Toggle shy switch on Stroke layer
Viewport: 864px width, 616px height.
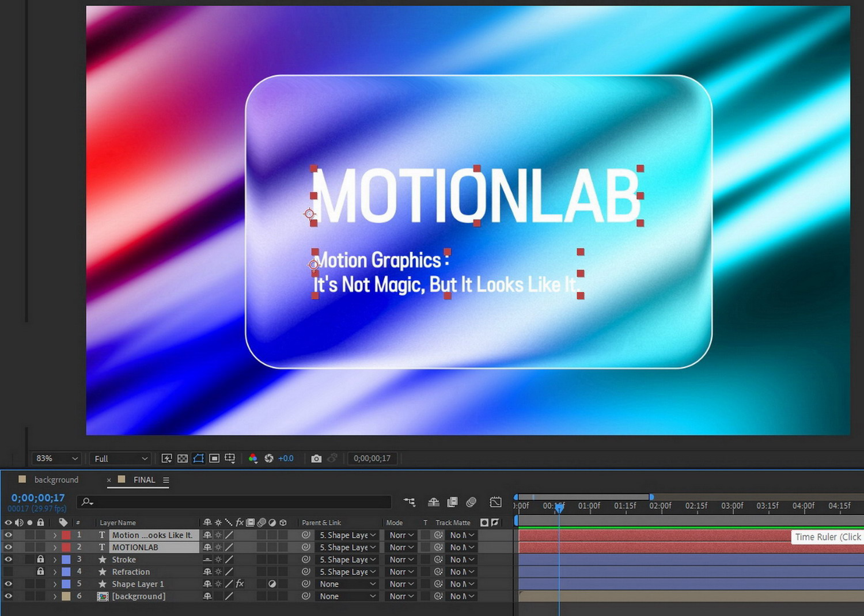pyautogui.click(x=207, y=560)
